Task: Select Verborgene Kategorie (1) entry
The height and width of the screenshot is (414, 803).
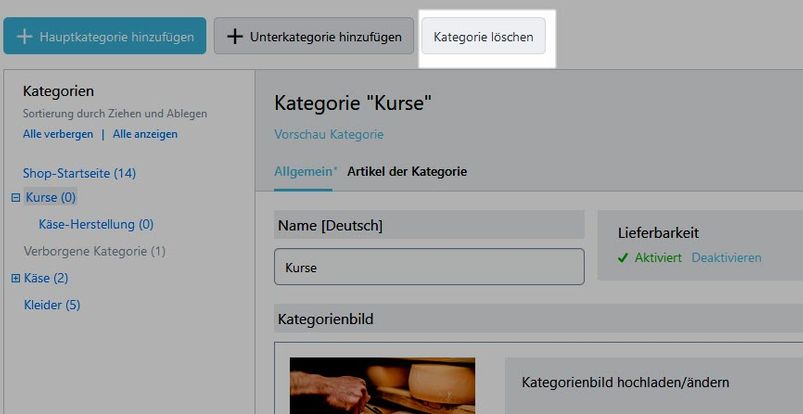Action: click(94, 251)
